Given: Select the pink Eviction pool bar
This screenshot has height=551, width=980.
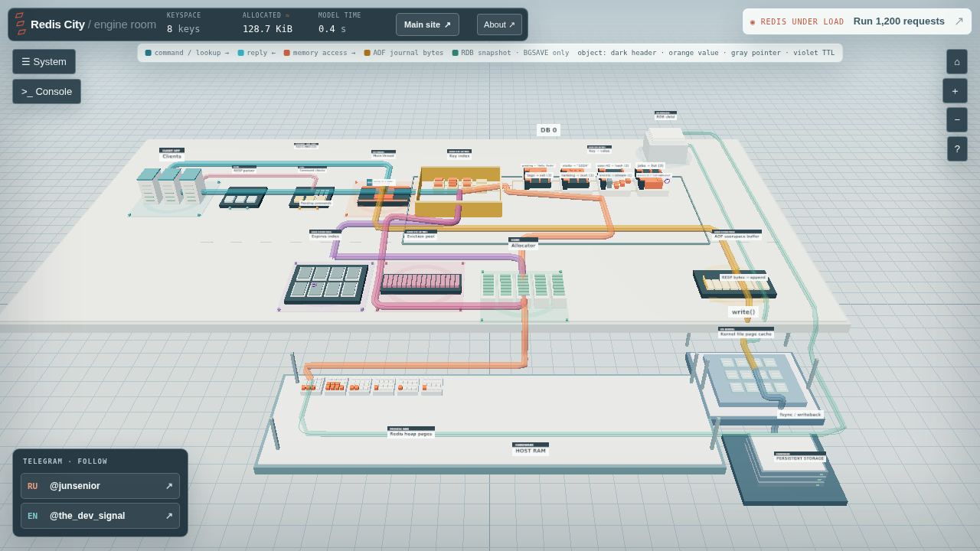Looking at the screenshot, I should (421, 284).
